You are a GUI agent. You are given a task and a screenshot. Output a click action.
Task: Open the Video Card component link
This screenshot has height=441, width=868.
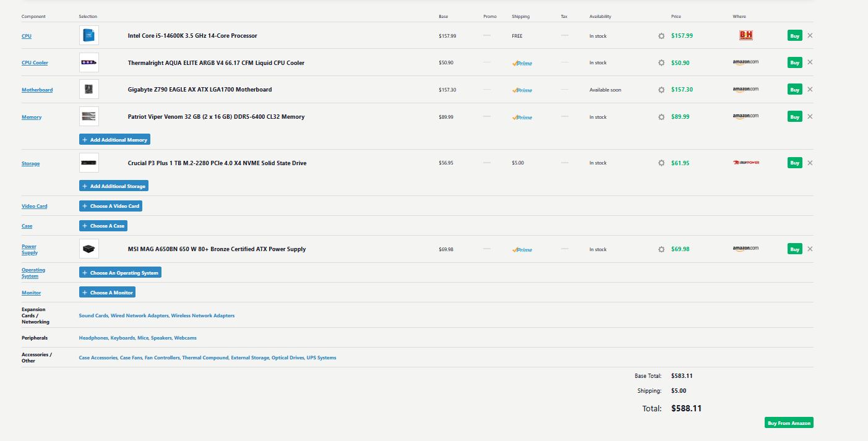tap(35, 206)
